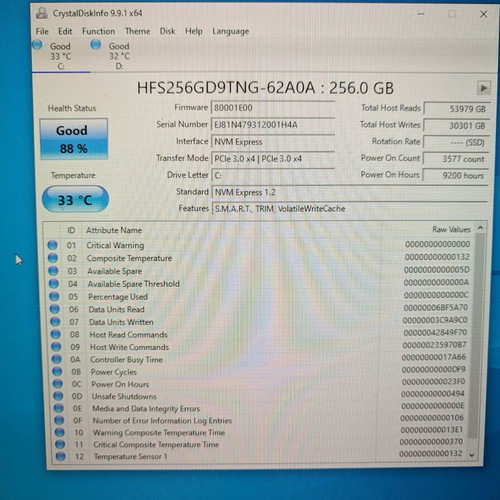Image resolution: width=500 pixels, height=500 pixels.
Task: Click the status circle for Composite Temperature
Action: tap(53, 258)
